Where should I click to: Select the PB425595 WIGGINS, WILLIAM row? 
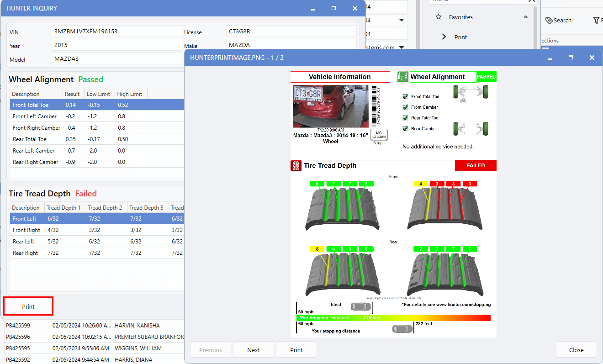click(94, 348)
